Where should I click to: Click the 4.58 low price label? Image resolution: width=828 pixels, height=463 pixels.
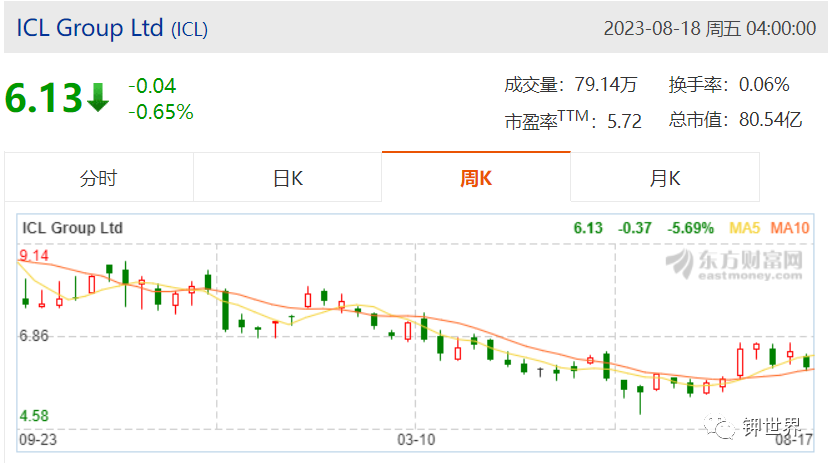pos(34,415)
